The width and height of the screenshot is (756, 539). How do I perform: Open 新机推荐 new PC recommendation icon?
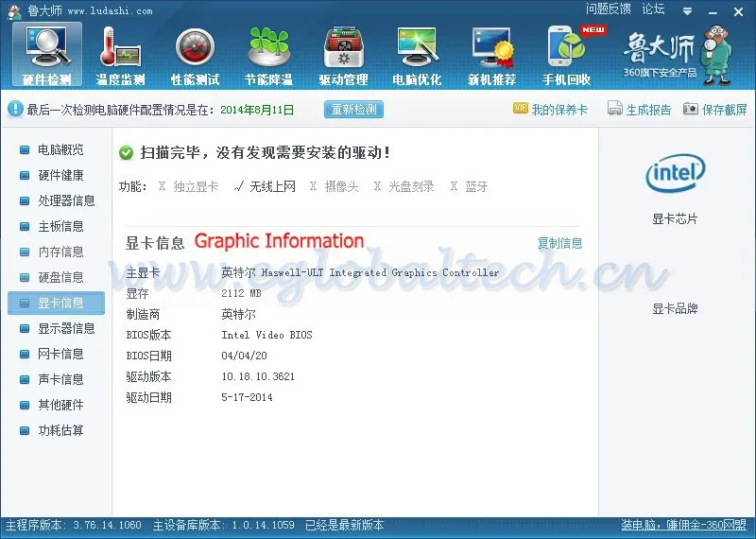tap(491, 55)
